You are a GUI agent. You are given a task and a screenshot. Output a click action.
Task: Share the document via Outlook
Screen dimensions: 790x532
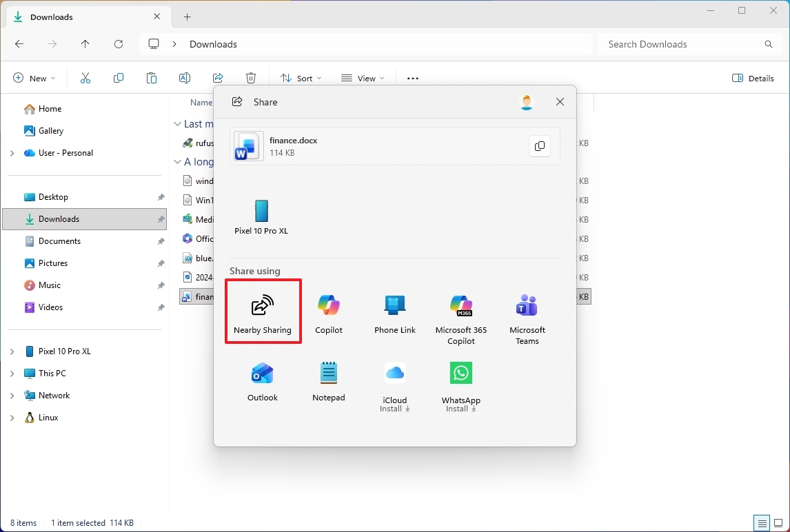[x=263, y=378]
